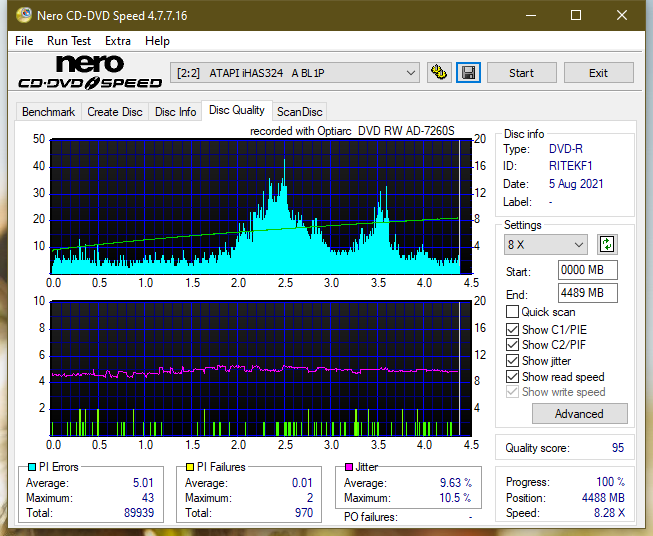
Task: Expand the 8 X speed dropdown
Action: 546,244
